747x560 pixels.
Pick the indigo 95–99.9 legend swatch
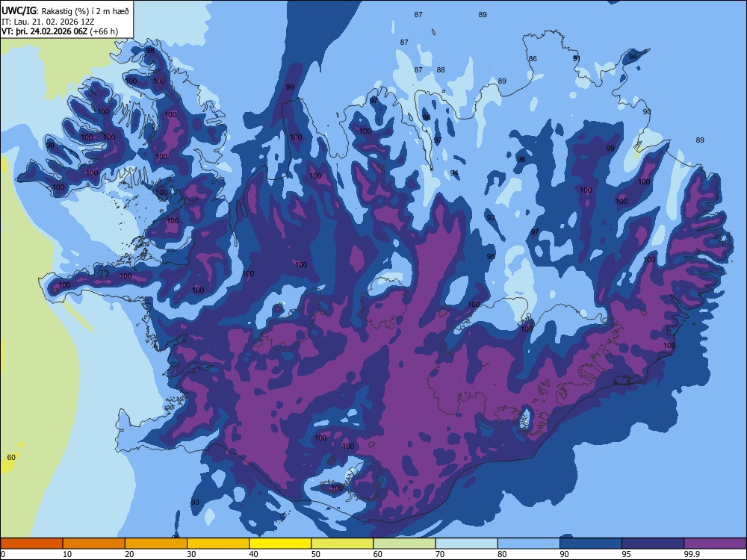point(653,544)
